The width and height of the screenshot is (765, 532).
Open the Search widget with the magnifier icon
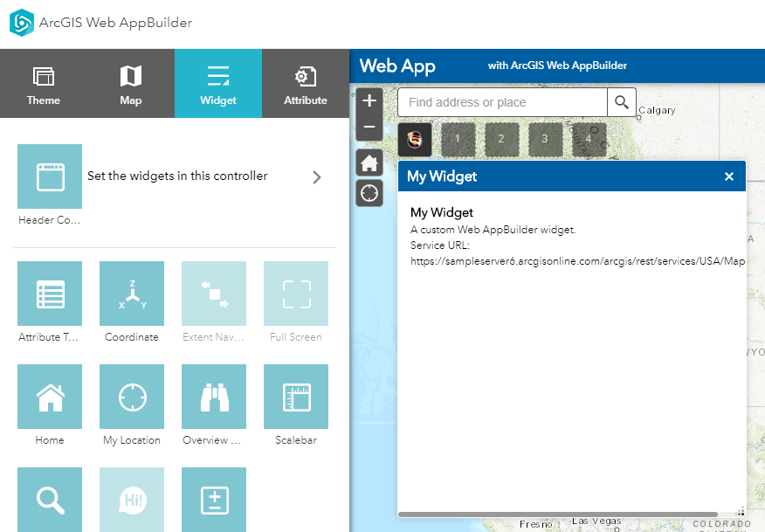(x=50, y=500)
